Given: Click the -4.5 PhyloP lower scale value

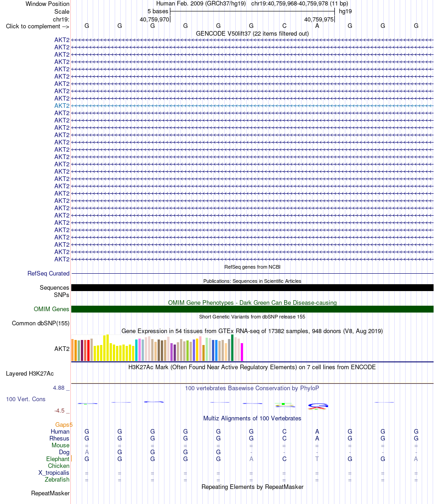Looking at the screenshot, I should 59,411.
